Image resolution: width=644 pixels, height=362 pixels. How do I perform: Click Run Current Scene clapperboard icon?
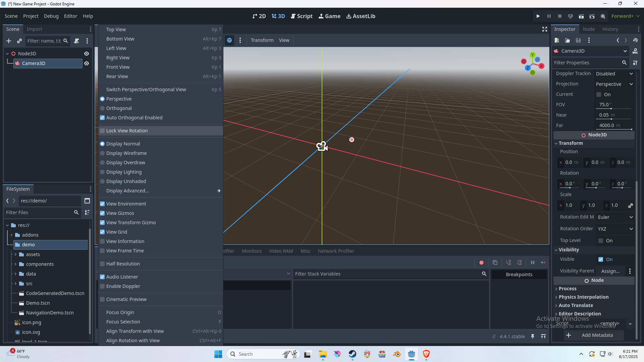click(x=581, y=16)
